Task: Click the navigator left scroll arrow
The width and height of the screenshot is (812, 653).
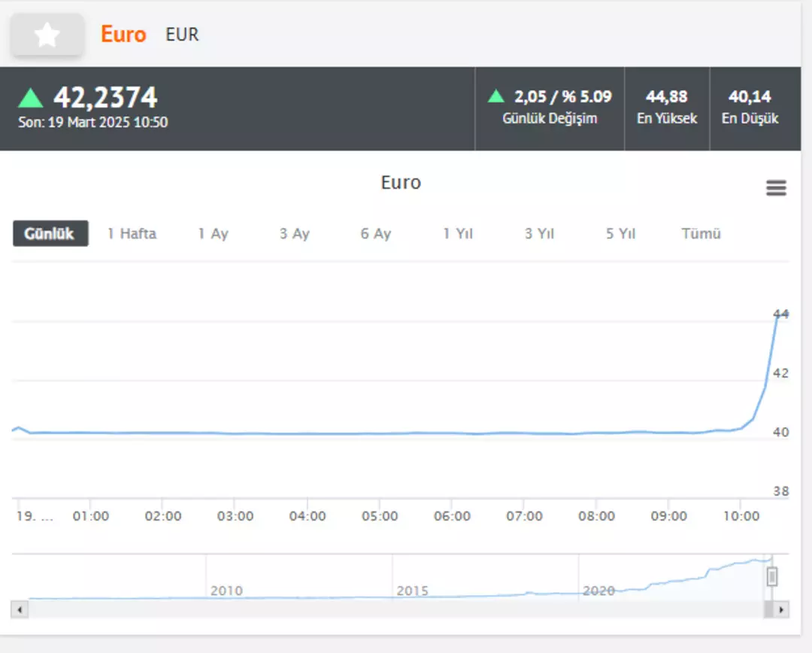Action: pos(20,609)
